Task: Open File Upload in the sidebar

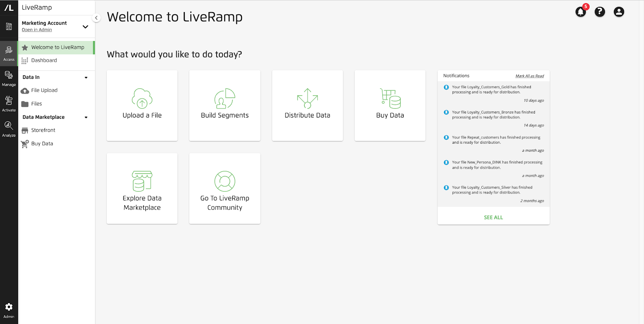Action: 56,90
